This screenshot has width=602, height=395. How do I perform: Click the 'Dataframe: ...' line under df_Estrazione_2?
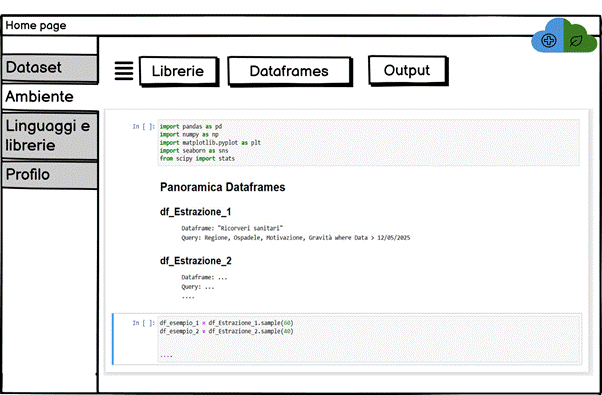tap(204, 277)
